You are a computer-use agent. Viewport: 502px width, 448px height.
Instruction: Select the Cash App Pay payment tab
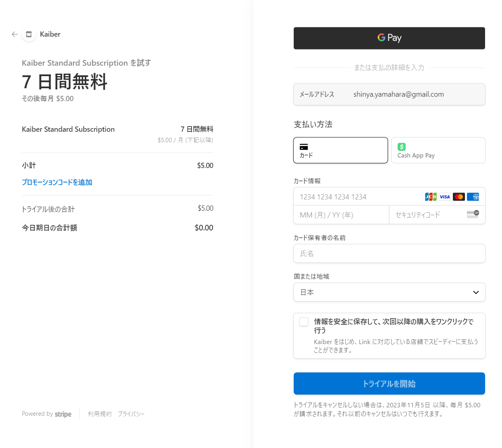tap(438, 150)
